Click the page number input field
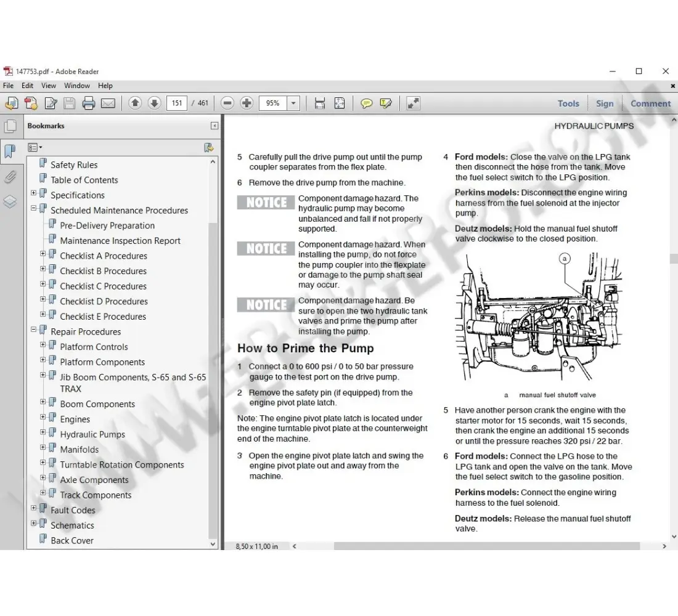This screenshot has width=678, height=616. [x=177, y=103]
